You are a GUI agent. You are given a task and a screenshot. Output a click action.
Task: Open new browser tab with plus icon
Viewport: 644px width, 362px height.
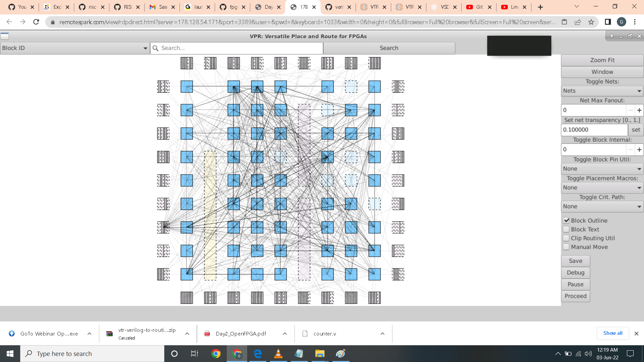(x=540, y=7)
